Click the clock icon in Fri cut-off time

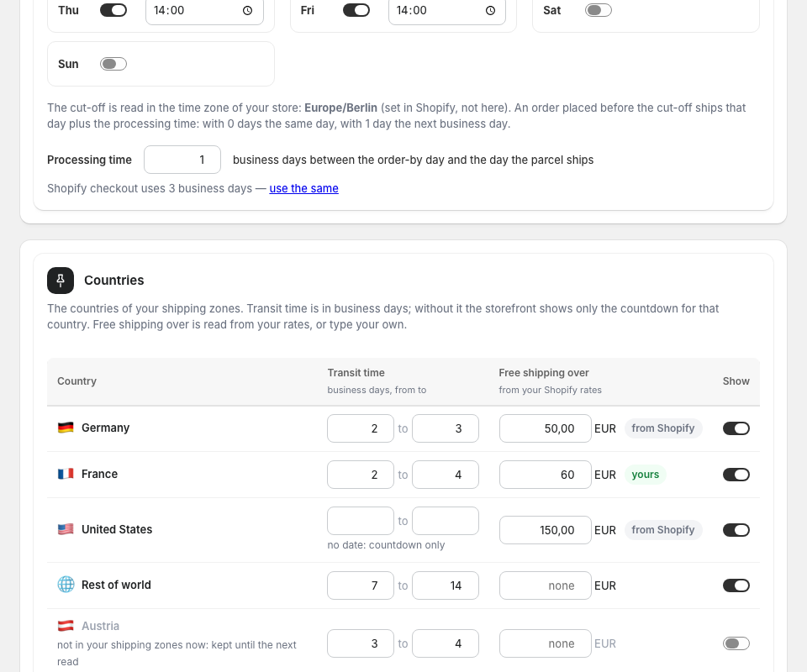[x=490, y=10]
